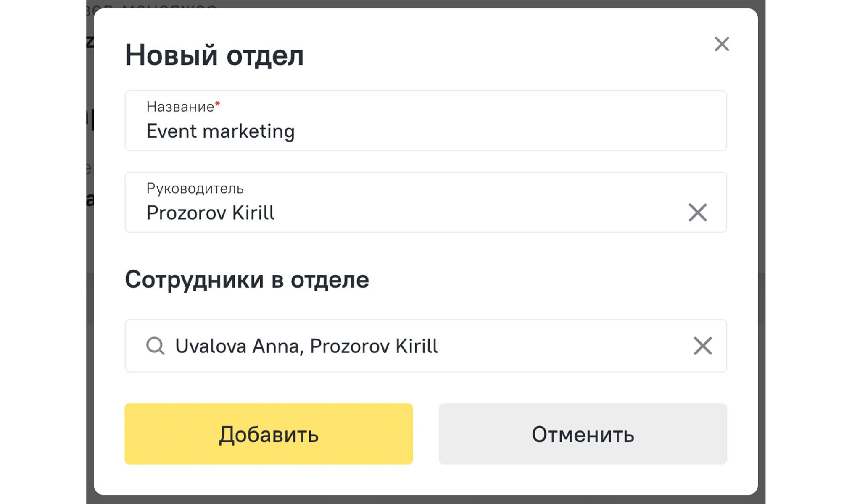The width and height of the screenshot is (852, 504).
Task: Close the Новый отдел dialog
Action: point(721,44)
